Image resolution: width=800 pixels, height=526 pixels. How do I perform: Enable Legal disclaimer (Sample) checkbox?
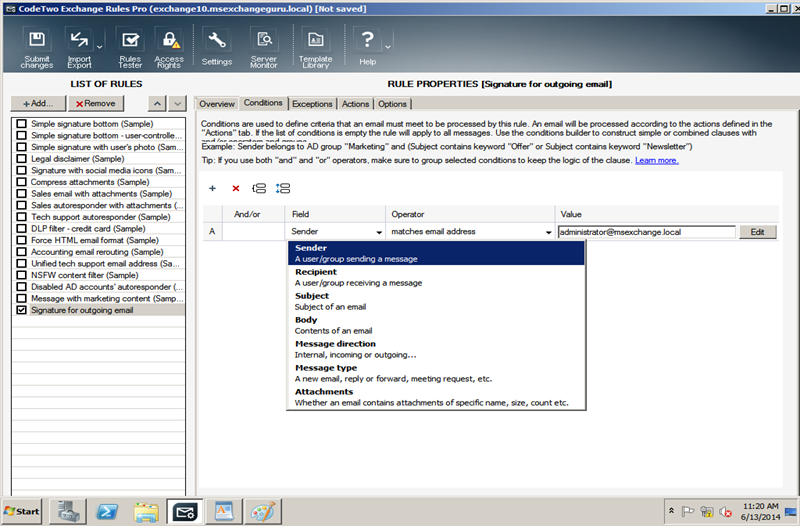click(x=21, y=159)
